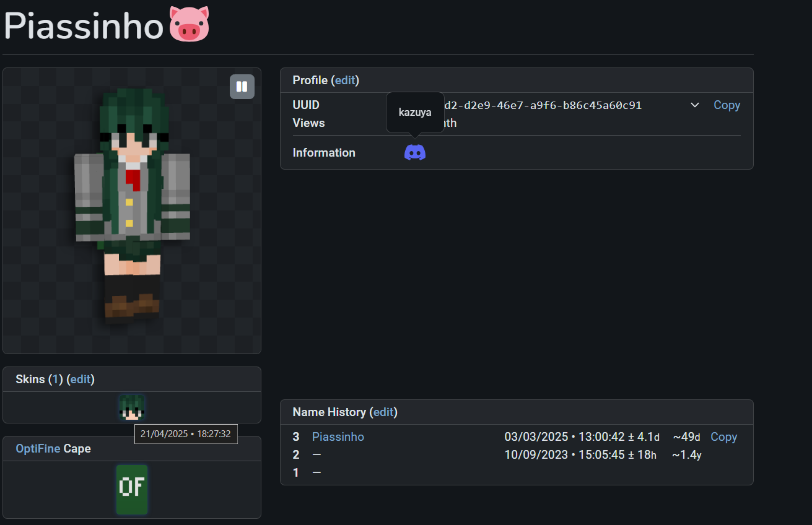Pause the skin animation
The height and width of the screenshot is (525, 812).
[242, 87]
